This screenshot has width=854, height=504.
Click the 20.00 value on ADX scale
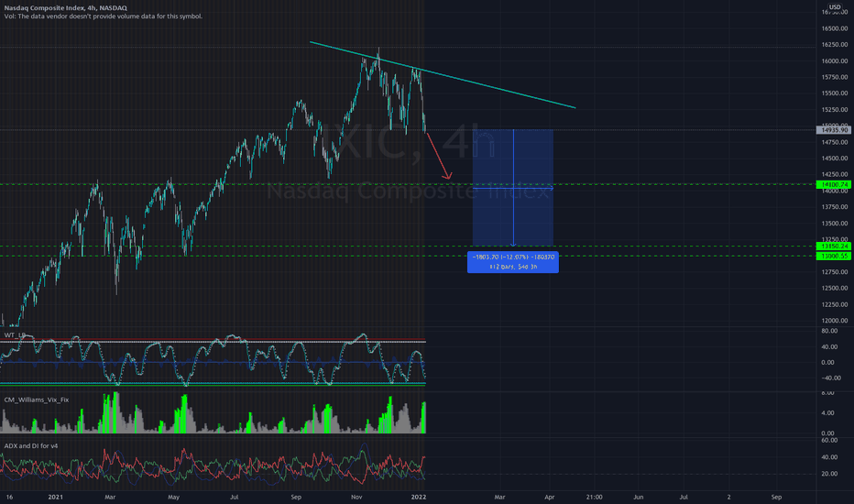pyautogui.click(x=829, y=474)
